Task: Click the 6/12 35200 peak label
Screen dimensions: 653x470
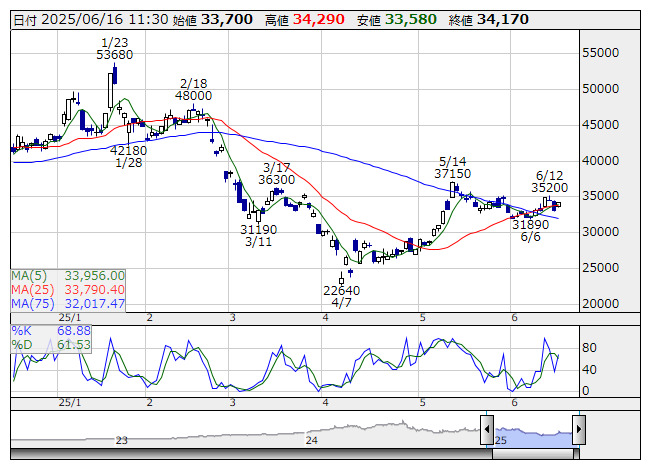Action: (549, 182)
